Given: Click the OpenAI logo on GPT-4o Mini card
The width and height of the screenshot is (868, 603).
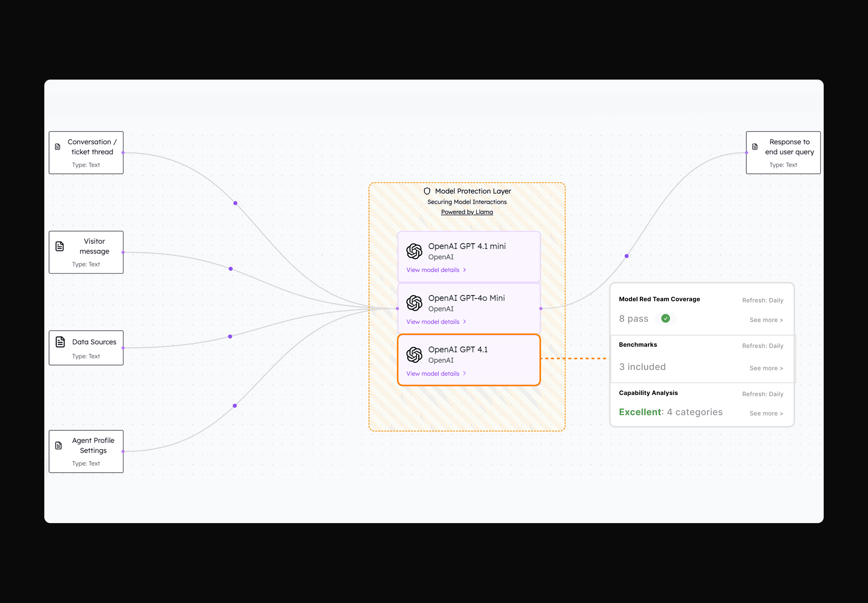Looking at the screenshot, I should click(x=414, y=303).
